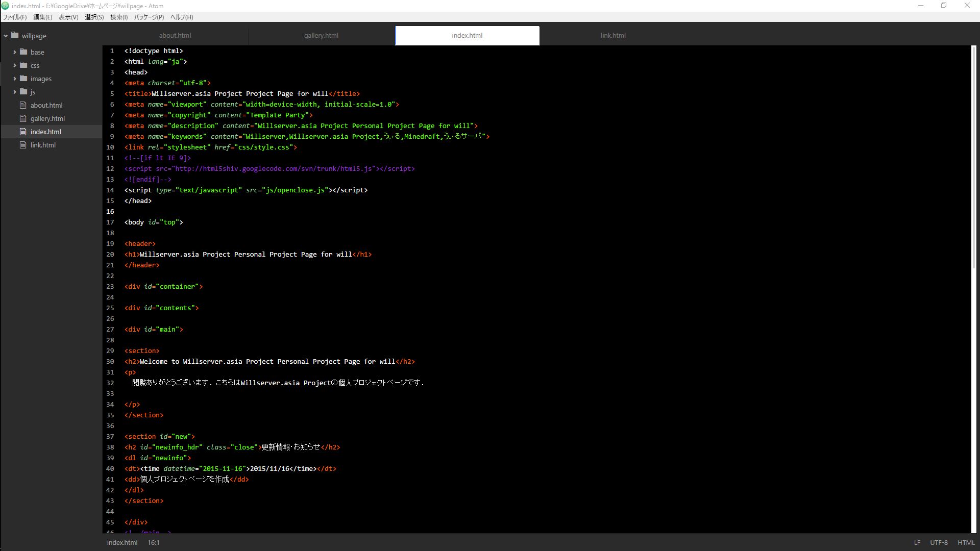Screen dimensions: 980x551
Task: Click the <body id="top"> line
Action: pyautogui.click(x=154, y=222)
